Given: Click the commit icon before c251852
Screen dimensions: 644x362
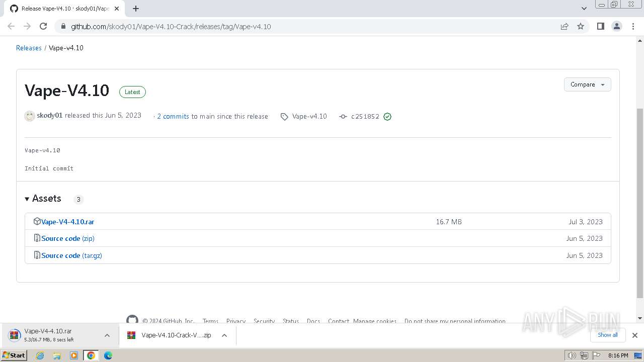Looking at the screenshot, I should point(343,117).
